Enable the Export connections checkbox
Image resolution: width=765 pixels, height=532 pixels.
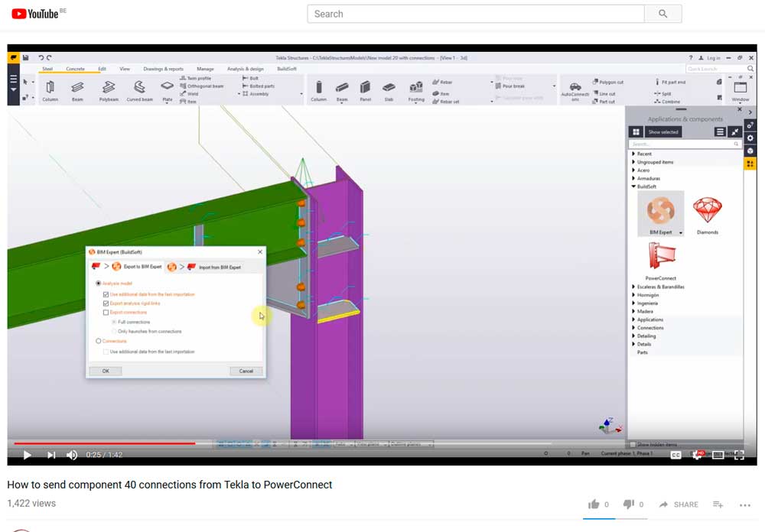pyautogui.click(x=105, y=312)
